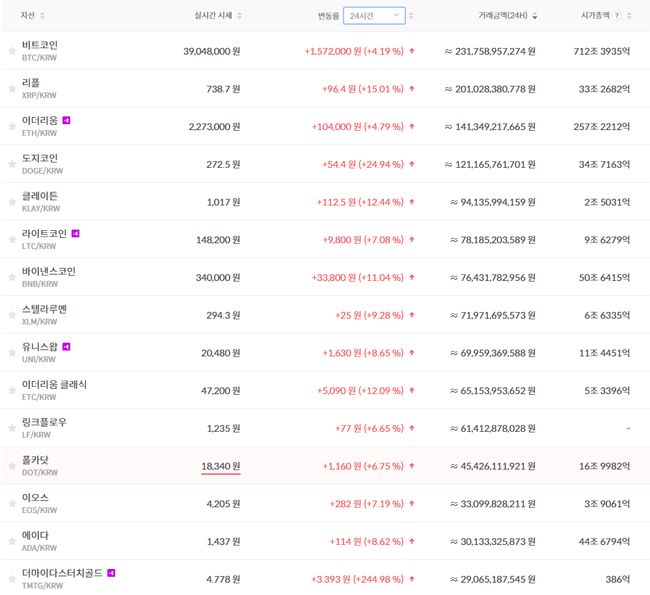This screenshot has height=595, width=650.
Task: Click the purple badge icon next to 라이트코인
Action: (x=75, y=233)
